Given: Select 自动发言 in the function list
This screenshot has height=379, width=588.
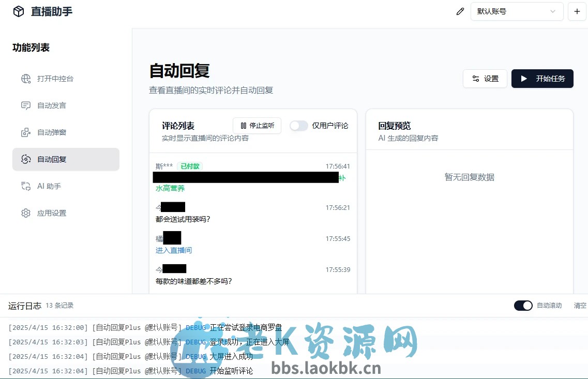Looking at the screenshot, I should pos(66,105).
